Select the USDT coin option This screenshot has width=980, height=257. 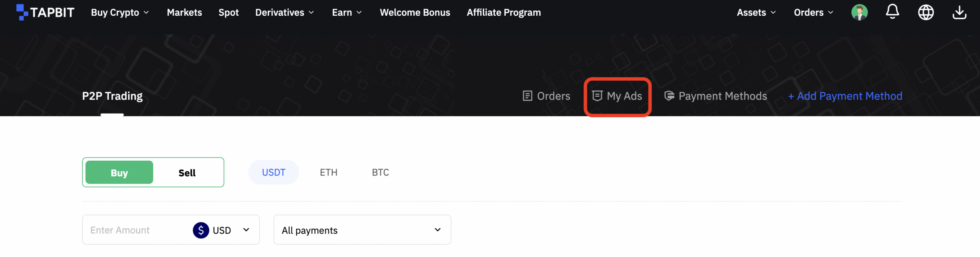coord(273,172)
